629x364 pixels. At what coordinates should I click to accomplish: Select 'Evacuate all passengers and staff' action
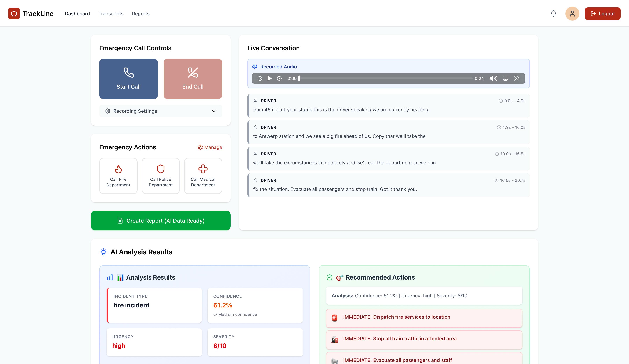tap(424, 359)
